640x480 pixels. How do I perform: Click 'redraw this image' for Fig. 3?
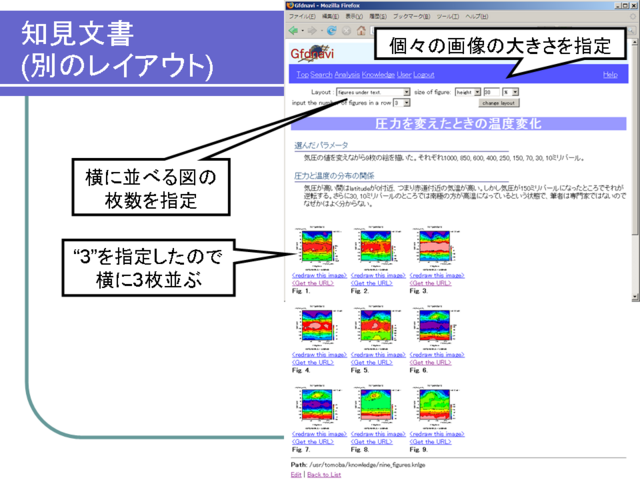click(437, 275)
